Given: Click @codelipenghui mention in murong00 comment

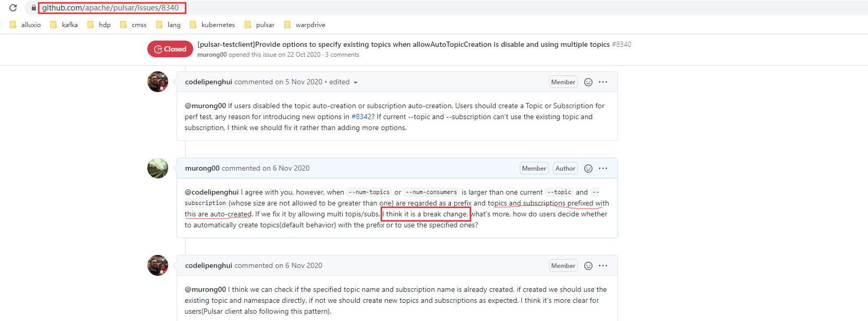Looking at the screenshot, I should tap(212, 192).
